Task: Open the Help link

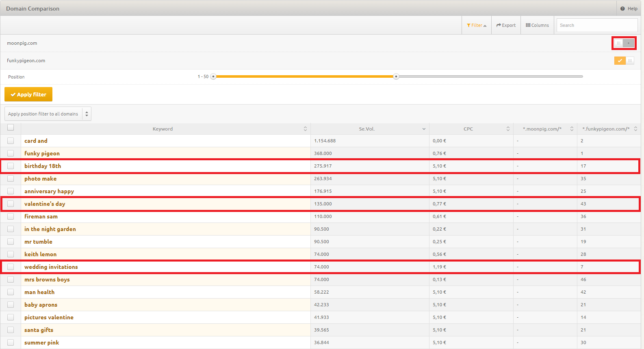Action: [629, 9]
